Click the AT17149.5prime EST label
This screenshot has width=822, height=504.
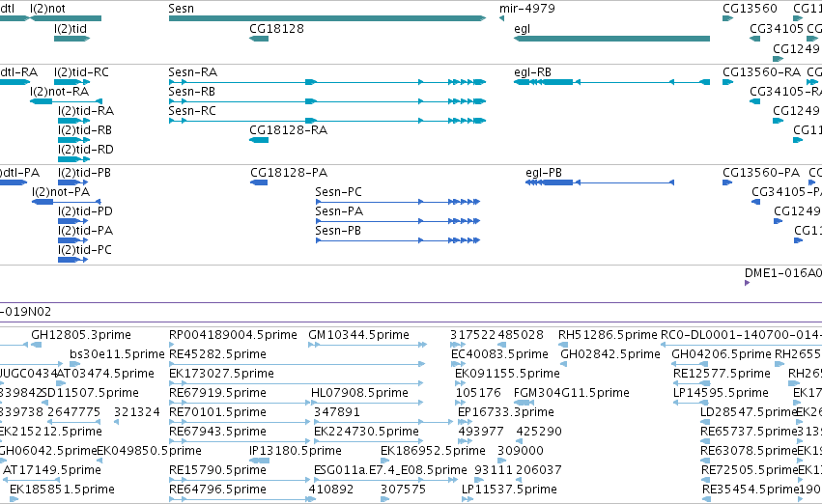tap(52, 470)
